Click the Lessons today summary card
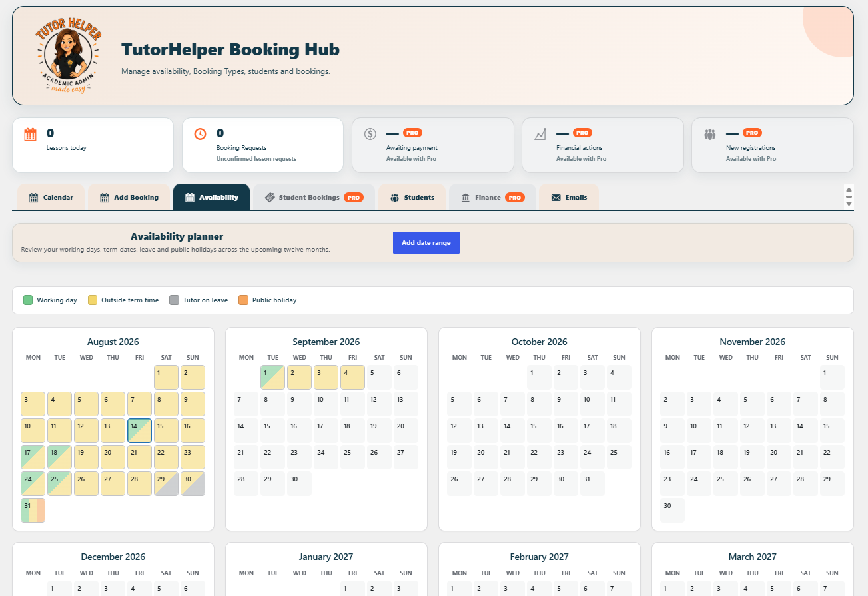 pyautogui.click(x=93, y=145)
